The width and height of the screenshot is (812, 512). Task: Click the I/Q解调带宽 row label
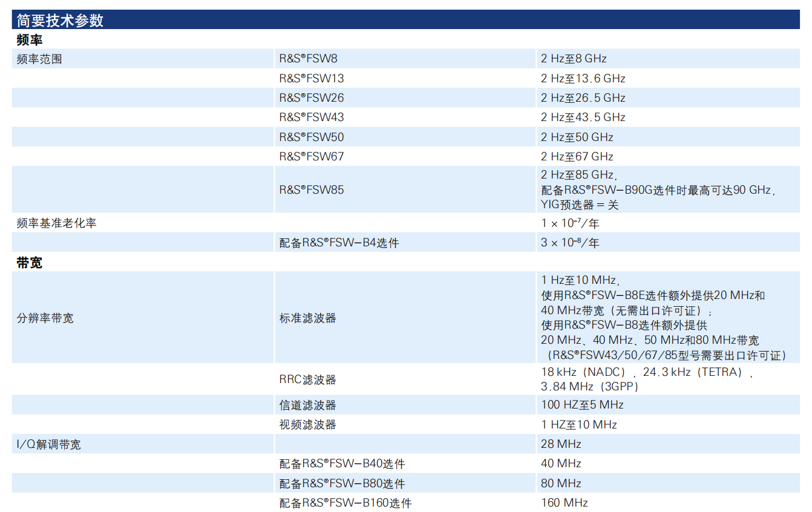[48, 445]
